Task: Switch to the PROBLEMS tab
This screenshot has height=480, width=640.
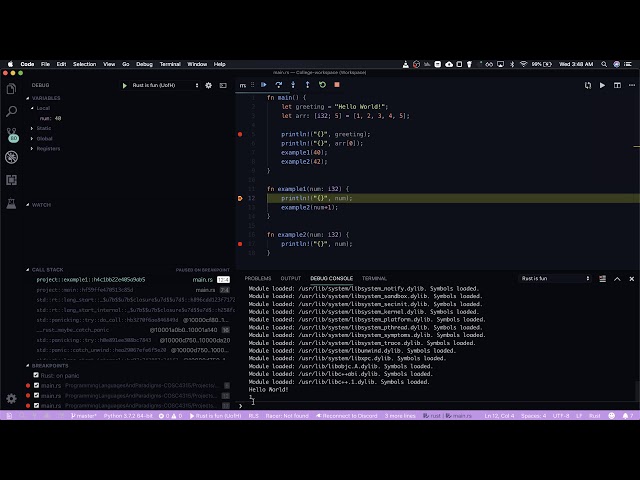Action: click(258, 278)
